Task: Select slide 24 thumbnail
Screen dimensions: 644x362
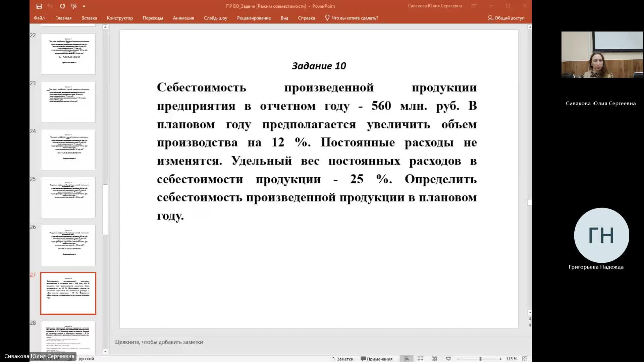Action: [68, 149]
